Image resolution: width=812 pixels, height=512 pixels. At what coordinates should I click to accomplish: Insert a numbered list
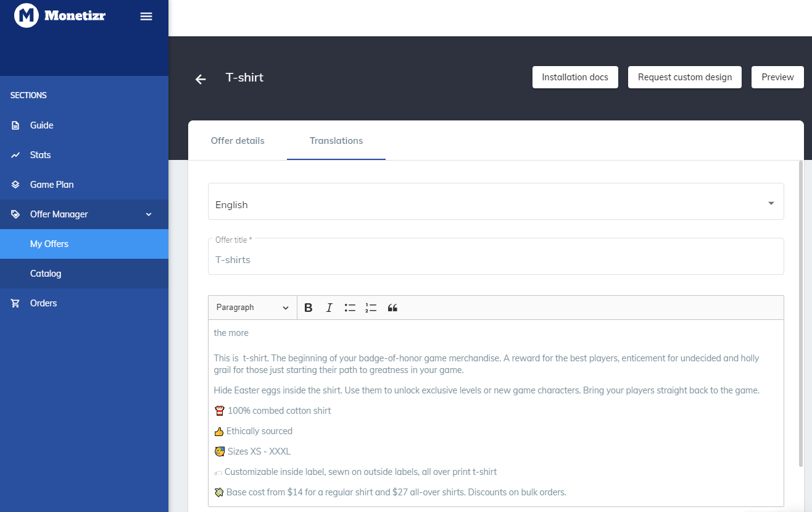tap(371, 308)
